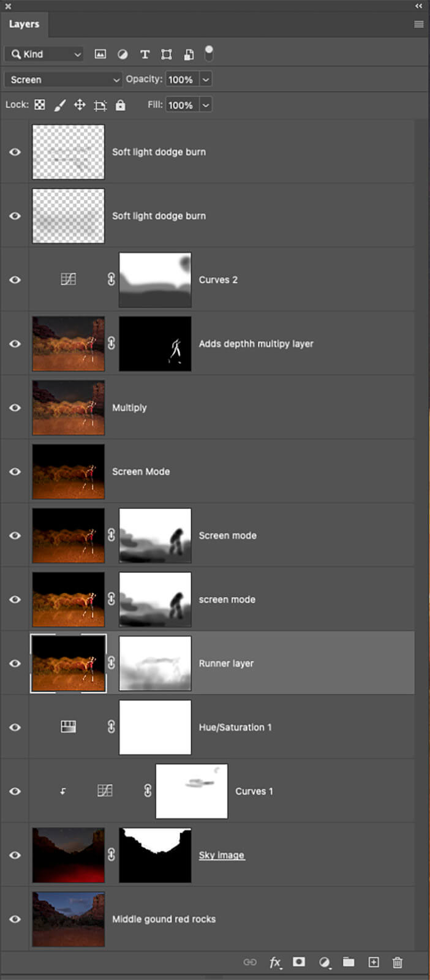
Task: Click the pixel layer filter icon
Action: coord(100,55)
